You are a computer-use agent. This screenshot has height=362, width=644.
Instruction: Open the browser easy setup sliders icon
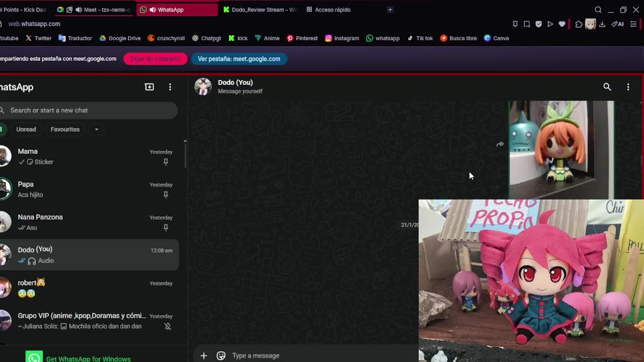pyautogui.click(x=633, y=24)
